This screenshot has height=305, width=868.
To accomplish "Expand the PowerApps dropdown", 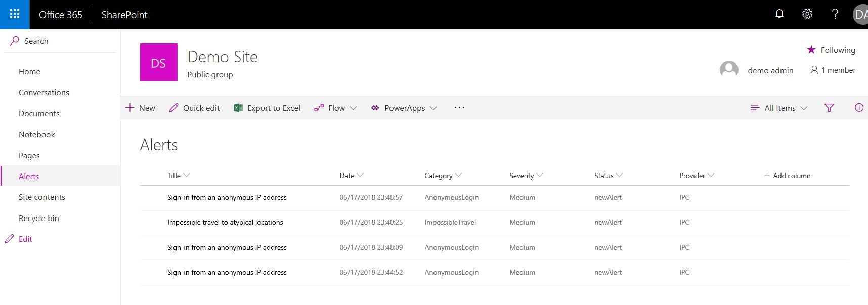I will [x=404, y=108].
